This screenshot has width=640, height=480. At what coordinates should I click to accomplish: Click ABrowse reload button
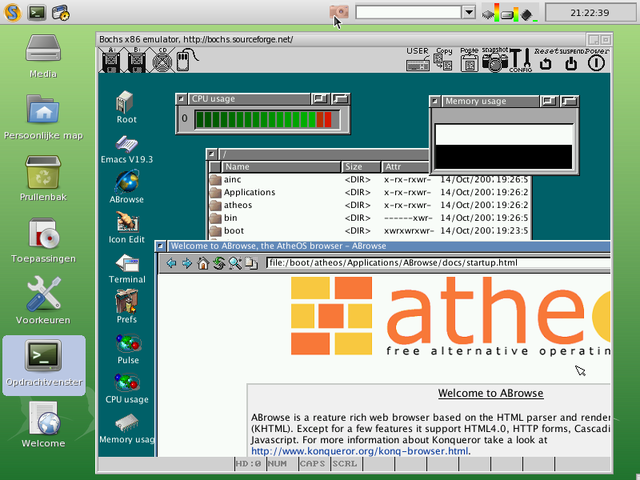(x=219, y=263)
